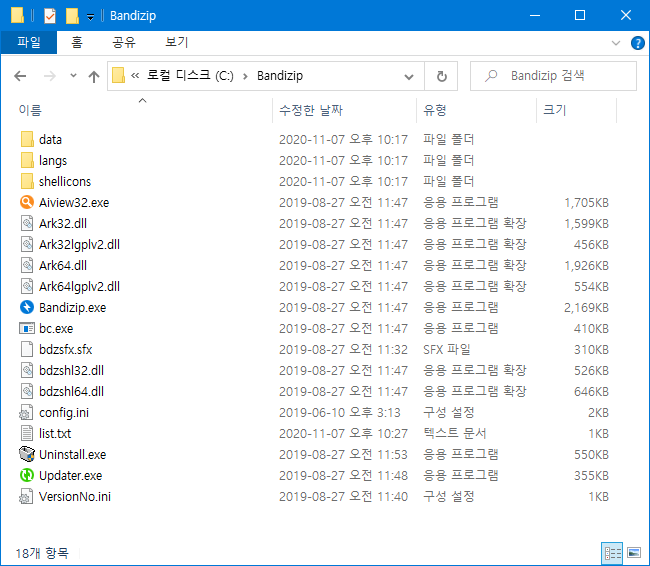Select the Ark64lgplv2.dll file icon

click(x=27, y=287)
